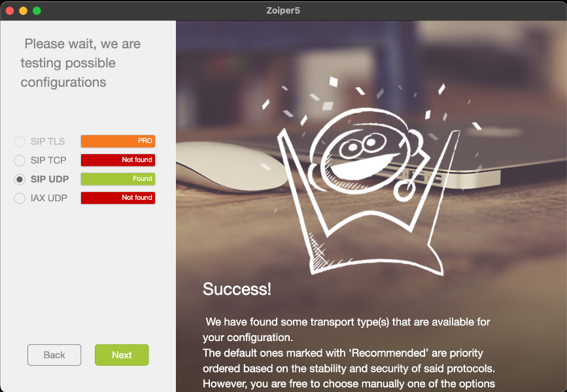Pick the IAX UDP radio option

pyautogui.click(x=20, y=198)
